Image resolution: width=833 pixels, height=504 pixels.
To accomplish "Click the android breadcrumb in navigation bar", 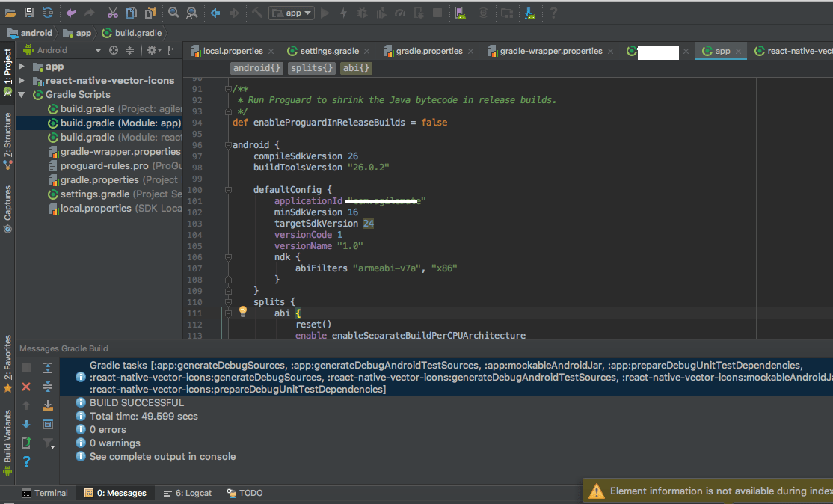I will click(30, 33).
